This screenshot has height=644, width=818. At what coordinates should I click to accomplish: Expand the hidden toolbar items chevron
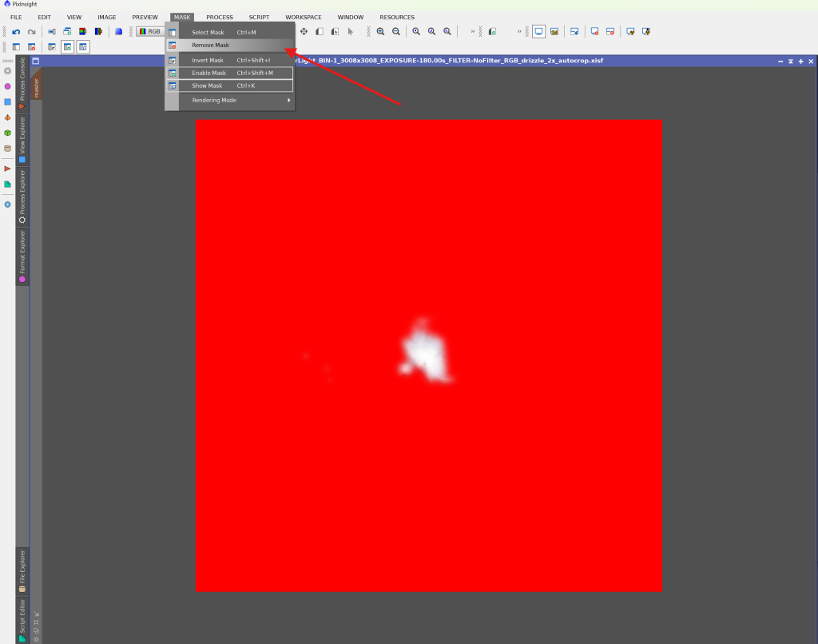click(473, 32)
